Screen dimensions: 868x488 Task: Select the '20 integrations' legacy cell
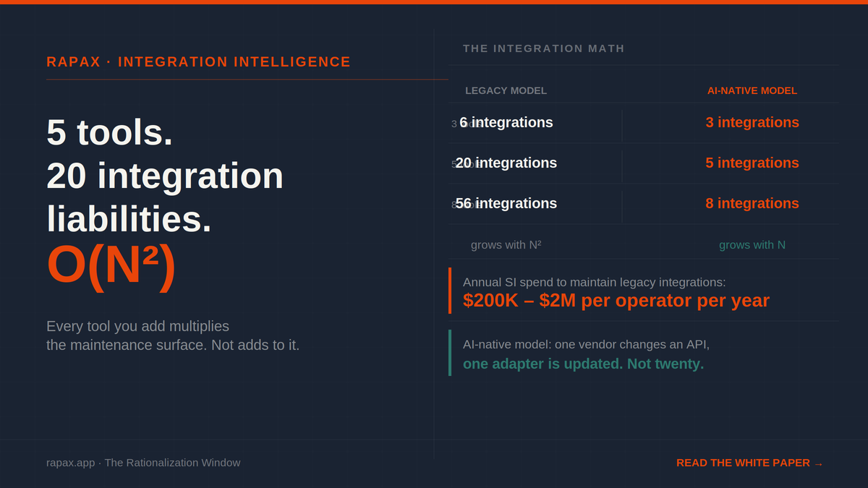click(x=506, y=163)
